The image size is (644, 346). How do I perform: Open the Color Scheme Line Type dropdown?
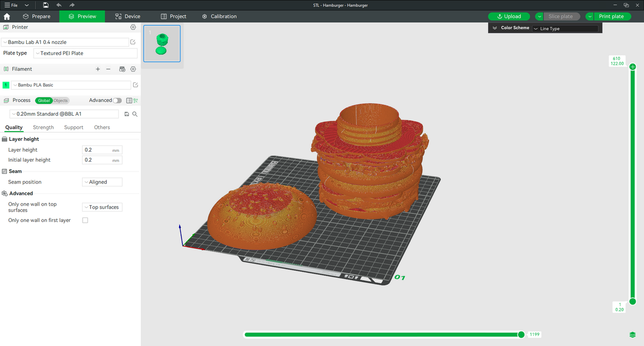[565, 29]
